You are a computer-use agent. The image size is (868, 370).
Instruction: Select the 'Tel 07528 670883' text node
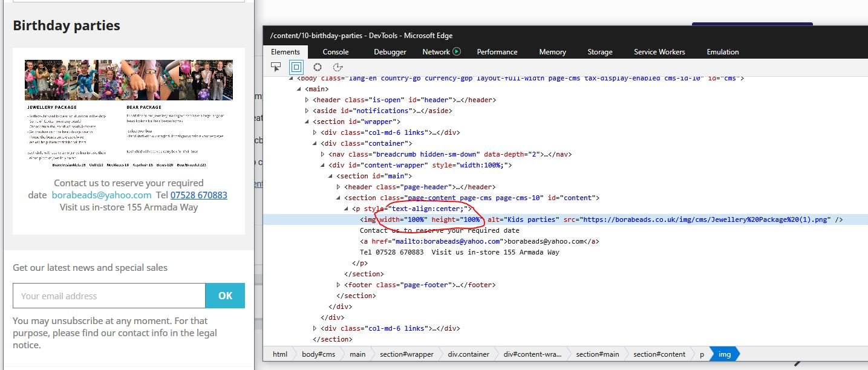tap(460, 252)
